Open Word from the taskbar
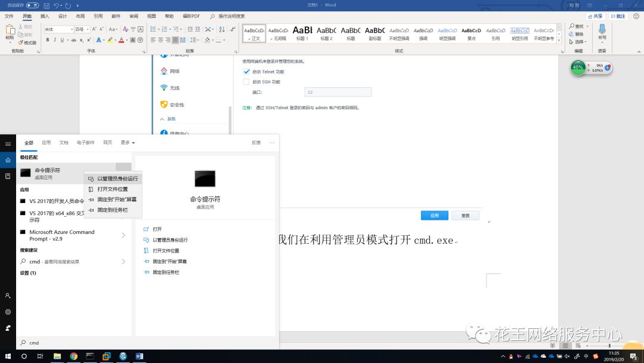Viewport: 644px width, 363px height. [140, 356]
